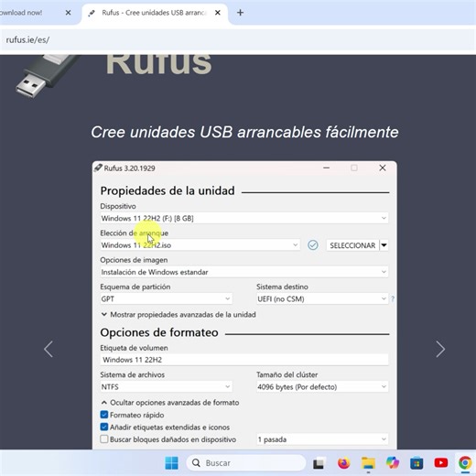Open the Opciones de imagen dropdown
Viewport: 476px width, 476px height.
click(x=244, y=272)
